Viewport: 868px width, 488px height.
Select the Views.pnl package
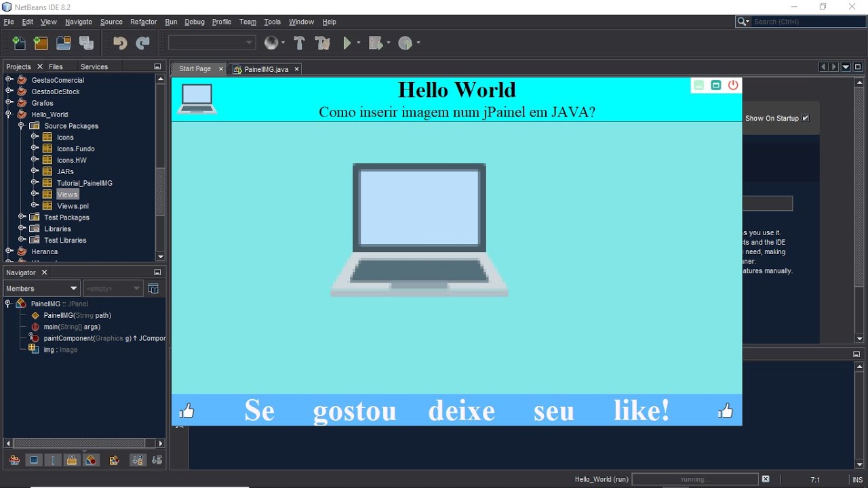tap(73, 206)
